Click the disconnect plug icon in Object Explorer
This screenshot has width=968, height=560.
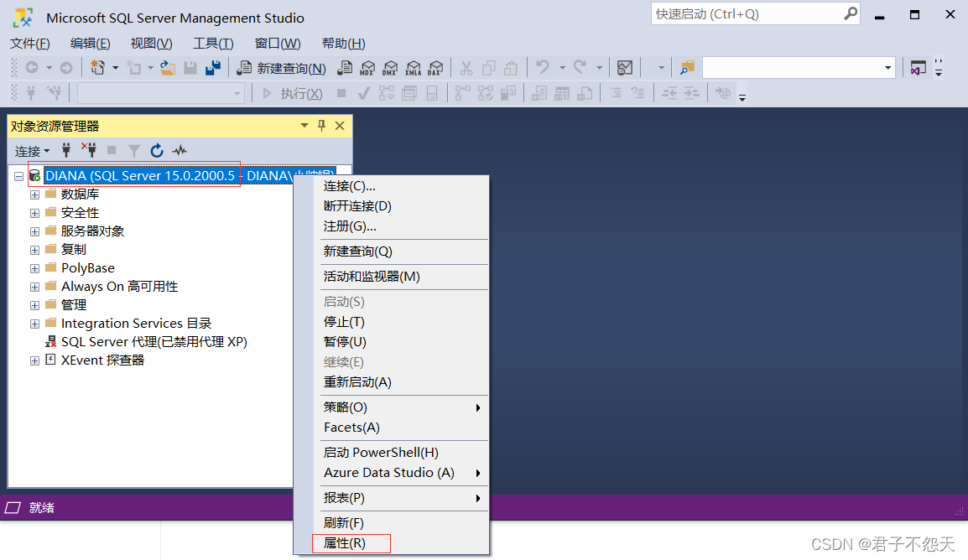pyautogui.click(x=89, y=150)
